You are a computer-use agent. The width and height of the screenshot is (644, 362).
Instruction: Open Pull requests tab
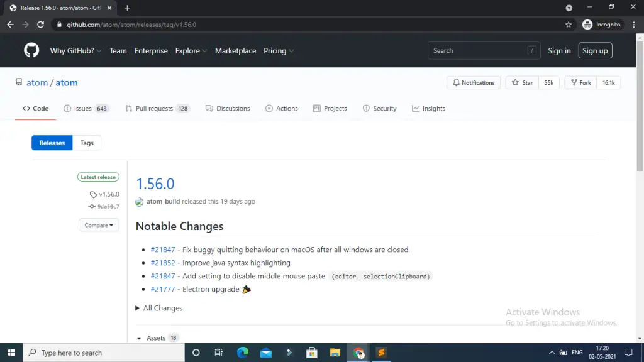(x=157, y=108)
